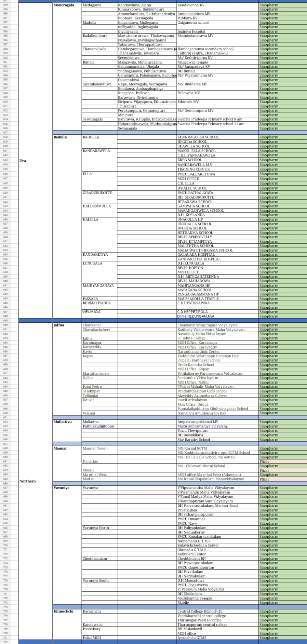Screen dimensions: 307x644
Task: Click the 'MAUSSAGOLLA TEMPLE' cell
Action: pos(218,299)
